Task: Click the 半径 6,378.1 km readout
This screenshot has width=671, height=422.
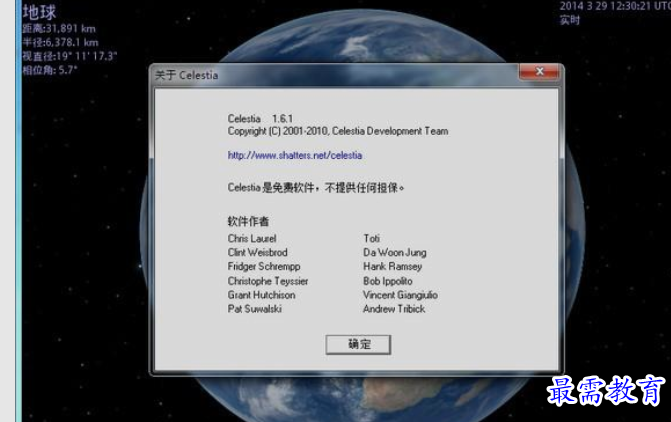Action: (x=60, y=42)
